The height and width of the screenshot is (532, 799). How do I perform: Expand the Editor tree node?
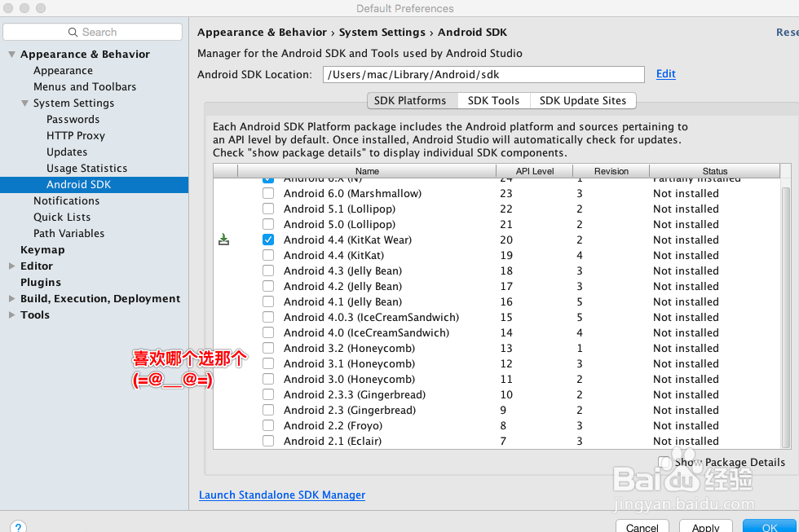[x=11, y=266]
